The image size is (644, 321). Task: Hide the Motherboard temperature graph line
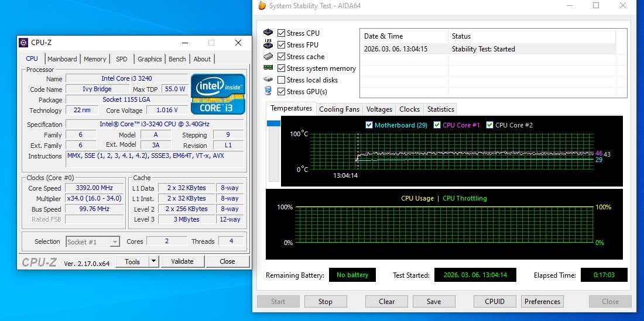point(369,125)
